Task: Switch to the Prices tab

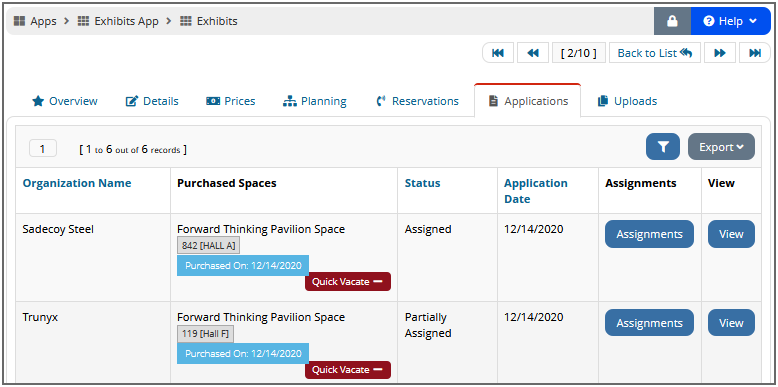Action: click(x=231, y=101)
